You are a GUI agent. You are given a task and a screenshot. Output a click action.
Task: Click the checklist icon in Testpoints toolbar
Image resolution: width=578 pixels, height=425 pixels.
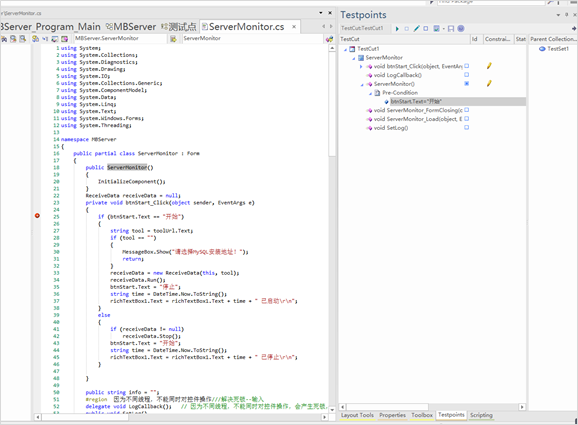[x=436, y=28]
